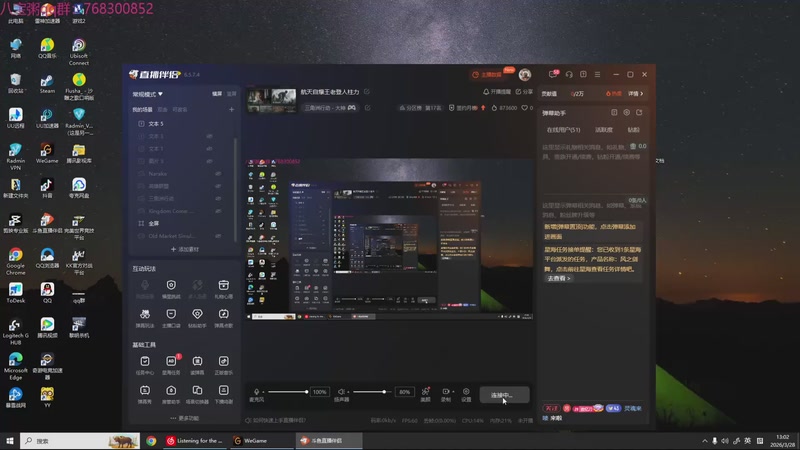Image resolution: width=800 pixels, height=450 pixels.
Task: Open Chrome from the Windows taskbar
Action: click(151, 440)
